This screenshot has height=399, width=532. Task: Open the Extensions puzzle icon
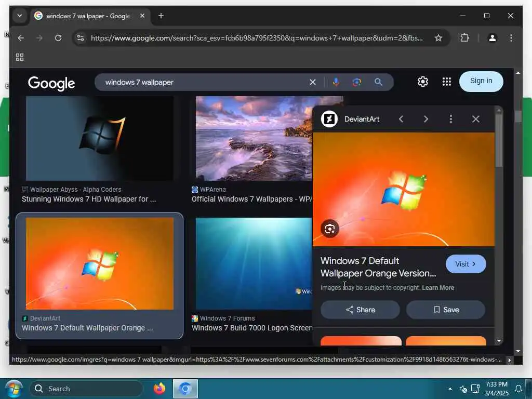[x=464, y=38]
